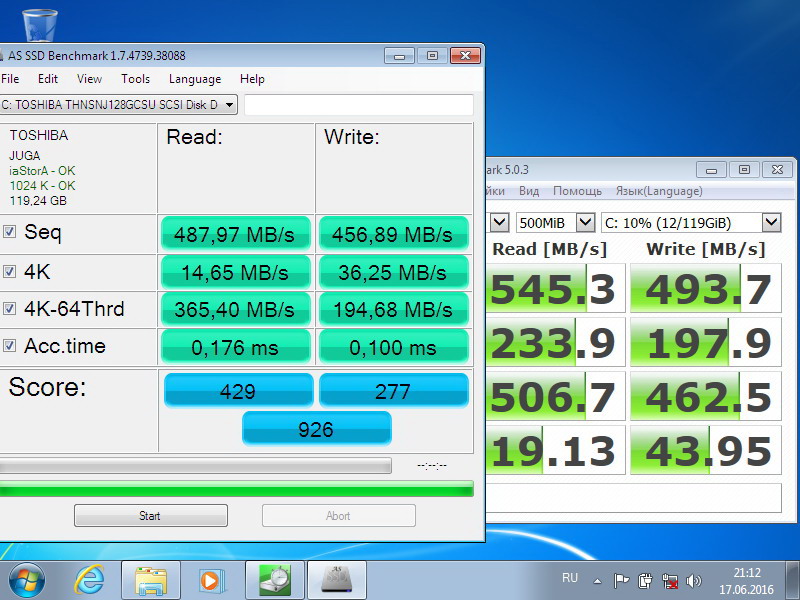Open the Вид menu in CrystalDiskMark
Viewport: 800px width, 600px height.
click(529, 191)
